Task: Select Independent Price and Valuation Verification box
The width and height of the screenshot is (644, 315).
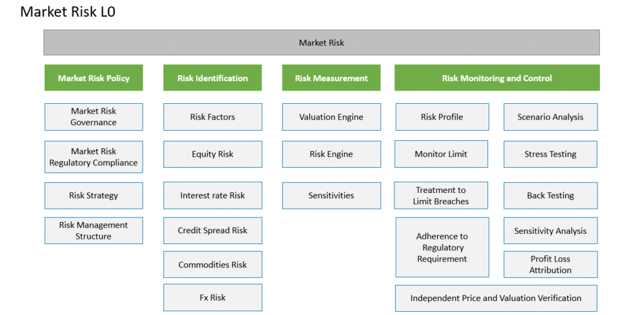Action: (496, 298)
